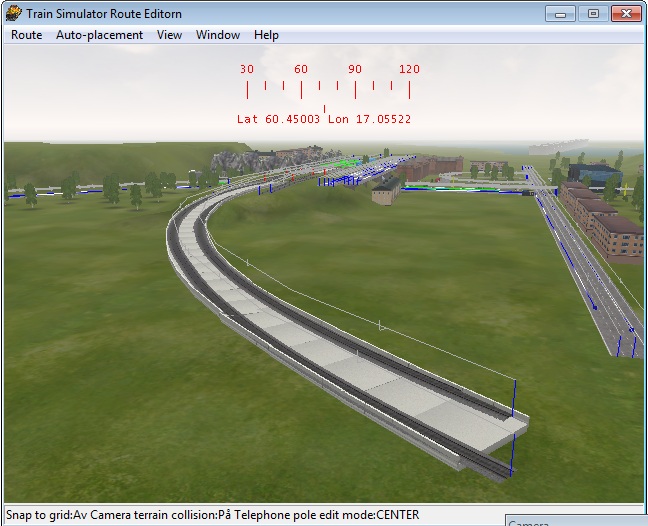Screen dimensions: 648x526
Task: Maximize the Route Editor window
Action: click(593, 13)
